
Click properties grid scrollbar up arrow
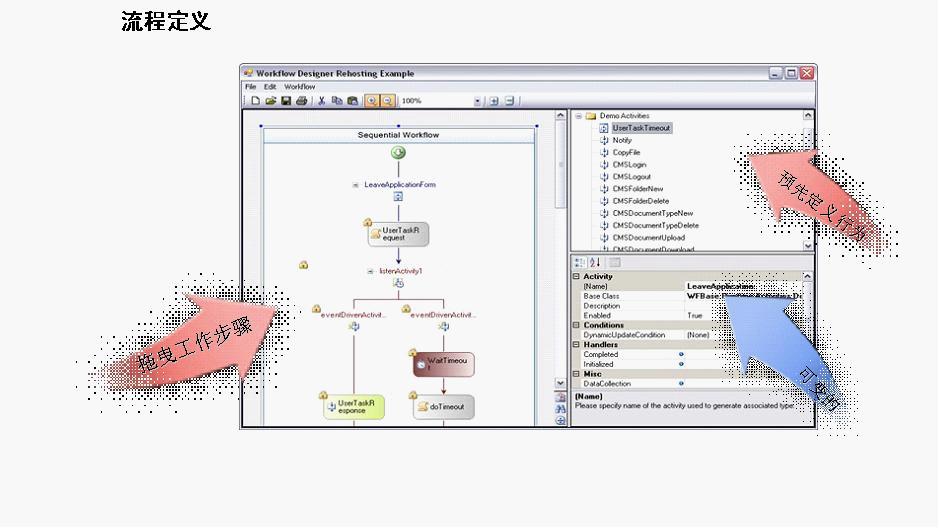click(x=807, y=277)
